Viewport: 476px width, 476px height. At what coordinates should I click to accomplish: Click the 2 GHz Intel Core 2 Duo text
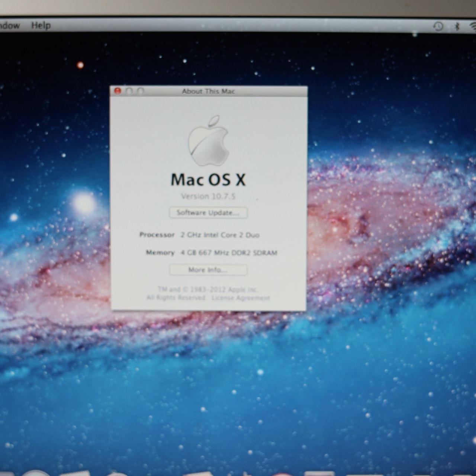(x=220, y=235)
